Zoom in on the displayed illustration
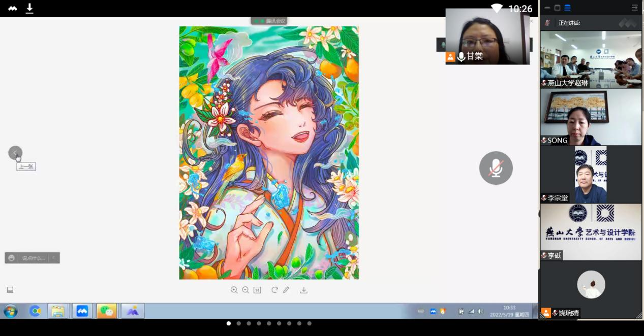Image resolution: width=644 pixels, height=336 pixels. click(x=234, y=290)
